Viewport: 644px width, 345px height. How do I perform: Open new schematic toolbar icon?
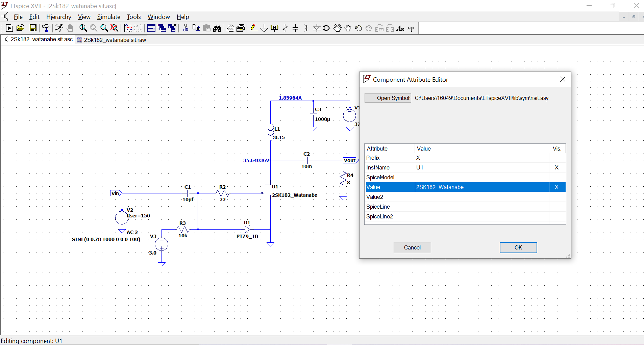pyautogui.click(x=9, y=28)
